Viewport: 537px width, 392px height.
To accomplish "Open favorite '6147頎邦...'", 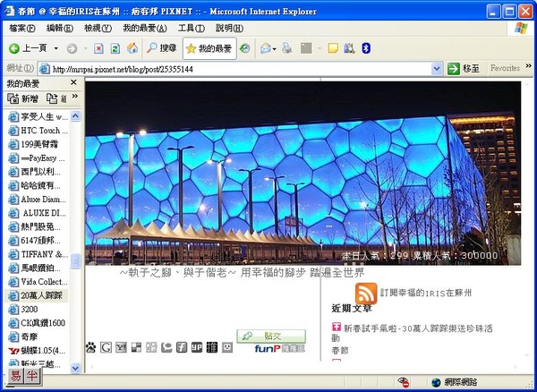I will pyautogui.click(x=34, y=241).
